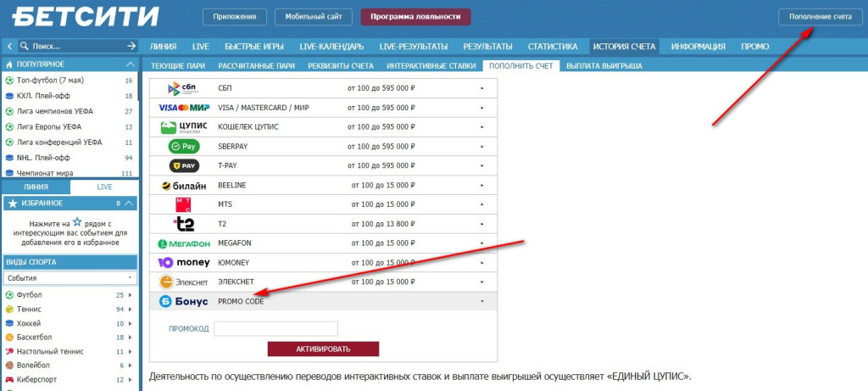
Task: Click the Футбол sport ball icon
Action: (x=9, y=295)
